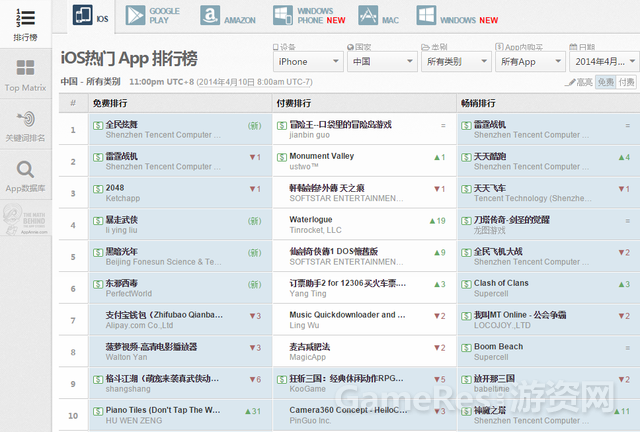The image size is (640, 432).
Task: Open 暴走武侠 app by li ying liu
Action: 122,220
